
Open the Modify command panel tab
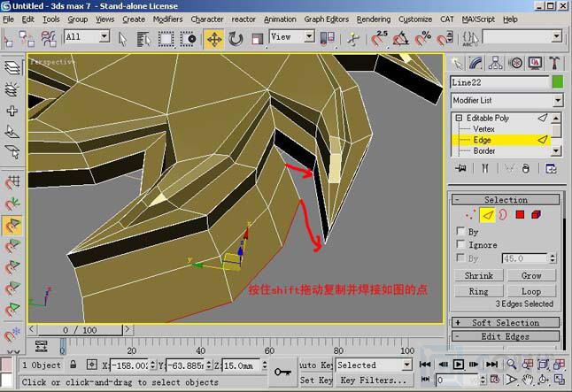(x=476, y=63)
